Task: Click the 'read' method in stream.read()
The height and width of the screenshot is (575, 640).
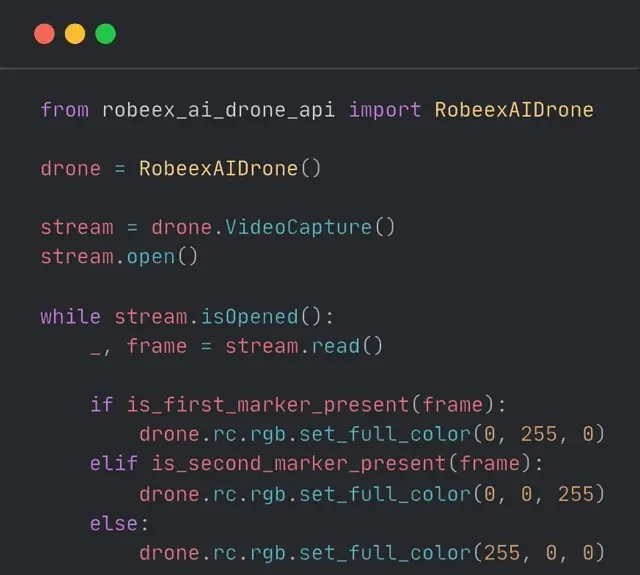Action: click(336, 346)
